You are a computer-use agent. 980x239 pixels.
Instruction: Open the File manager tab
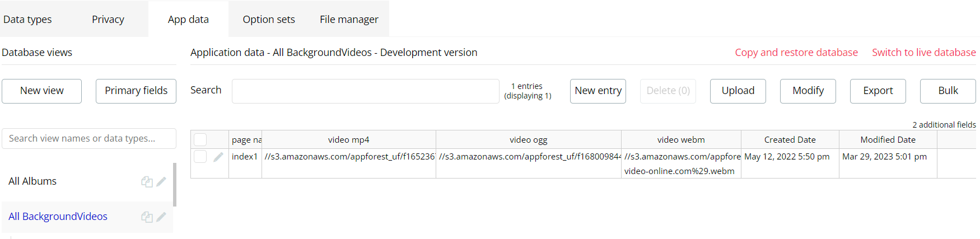pyautogui.click(x=349, y=19)
